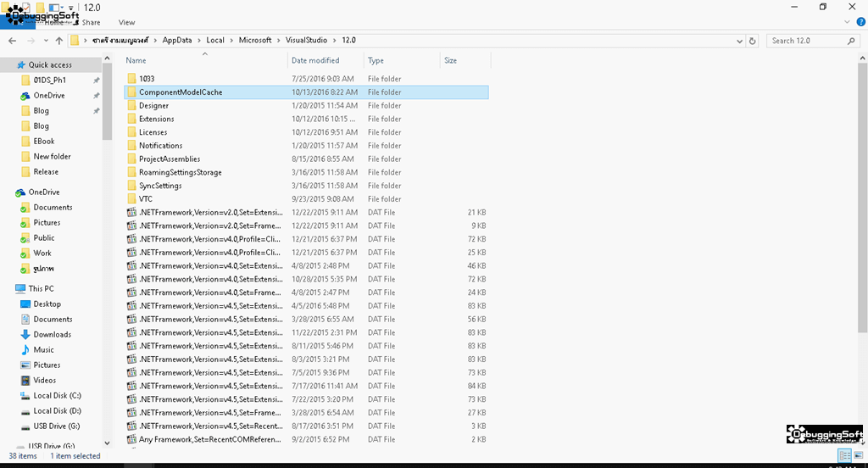Image resolution: width=868 pixels, height=468 pixels.
Task: Switch to Large icons view layout
Action: click(x=859, y=456)
